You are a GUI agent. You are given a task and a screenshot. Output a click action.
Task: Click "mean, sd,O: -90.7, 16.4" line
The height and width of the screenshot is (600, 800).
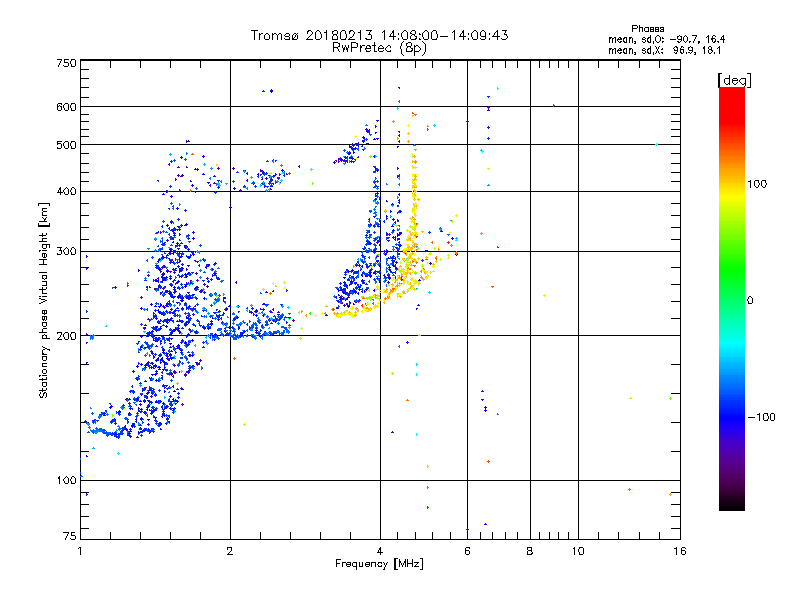(666, 39)
